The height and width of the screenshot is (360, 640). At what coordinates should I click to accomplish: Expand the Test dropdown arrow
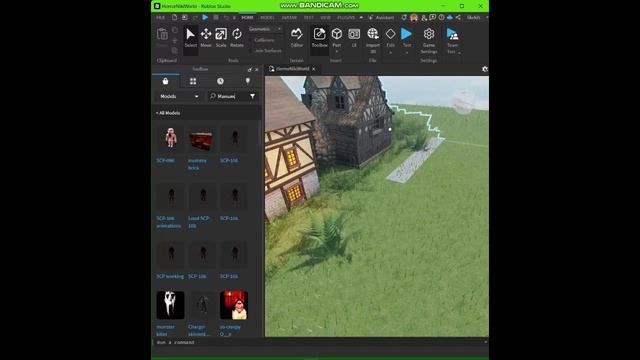[x=407, y=52]
